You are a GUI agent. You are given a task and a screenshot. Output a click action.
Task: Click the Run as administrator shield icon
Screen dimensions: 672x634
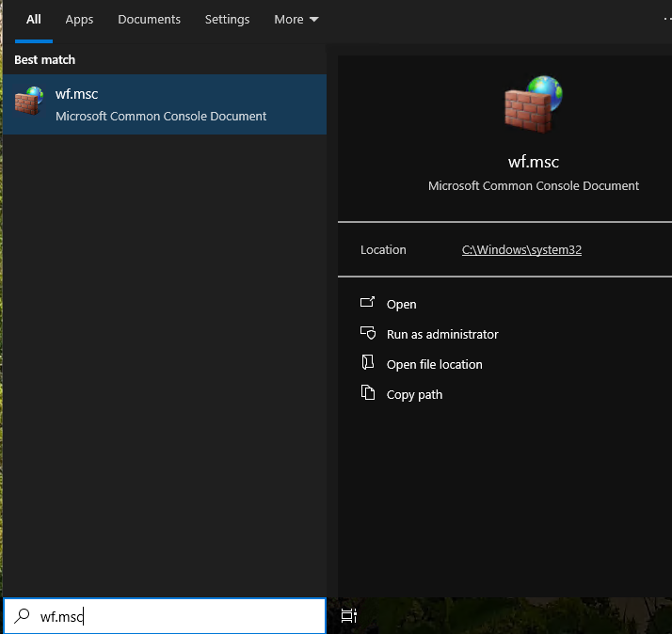(x=367, y=334)
